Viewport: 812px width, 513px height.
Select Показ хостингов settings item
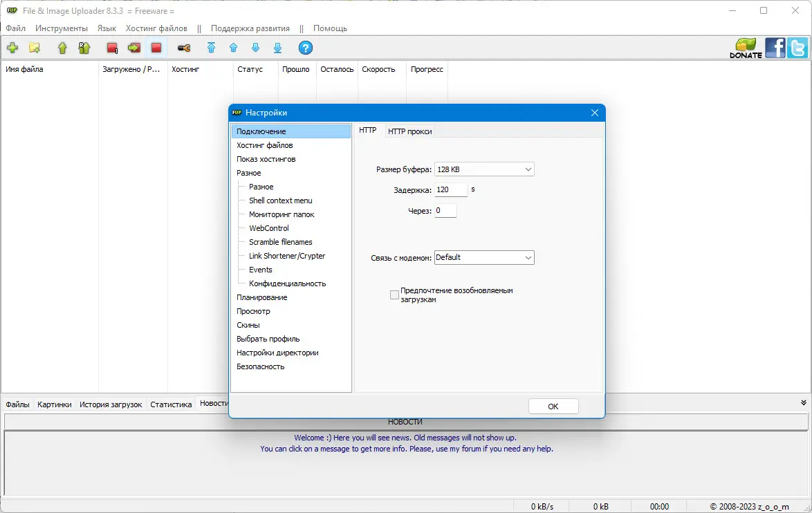266,160
